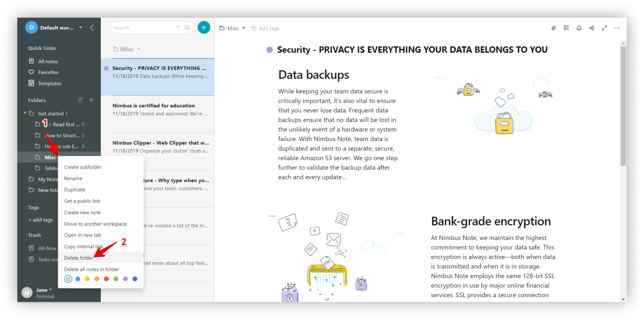Click the add tags link
Viewport: 644px width, 319px height.
[41, 220]
